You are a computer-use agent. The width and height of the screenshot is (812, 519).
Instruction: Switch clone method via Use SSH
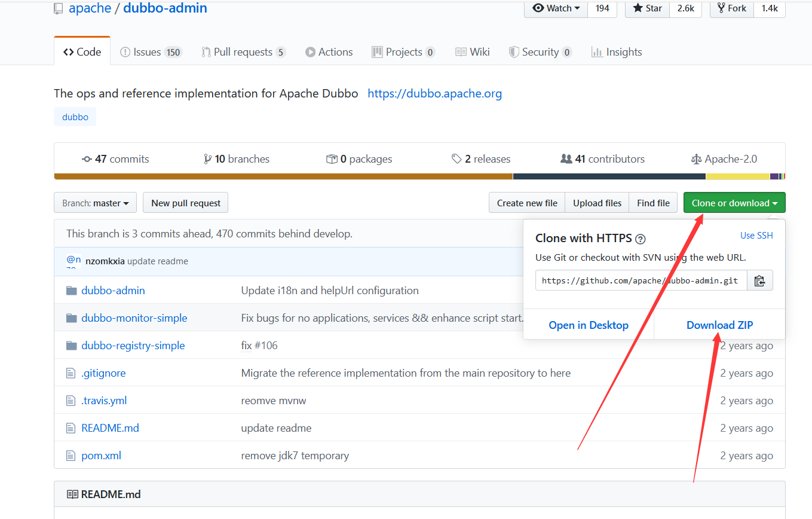756,236
